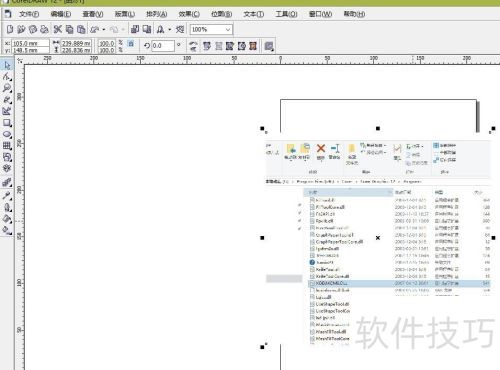Click the Application Launcher icon
Viewport: 500px width, 370px height.
[161, 29]
